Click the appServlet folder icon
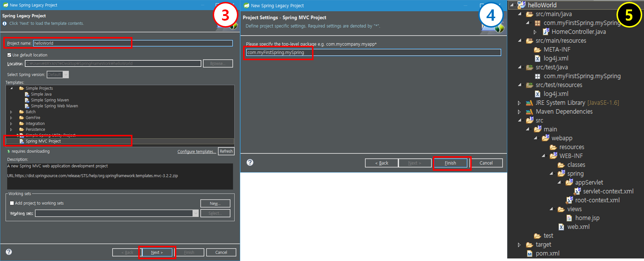644x261 pixels. point(569,182)
